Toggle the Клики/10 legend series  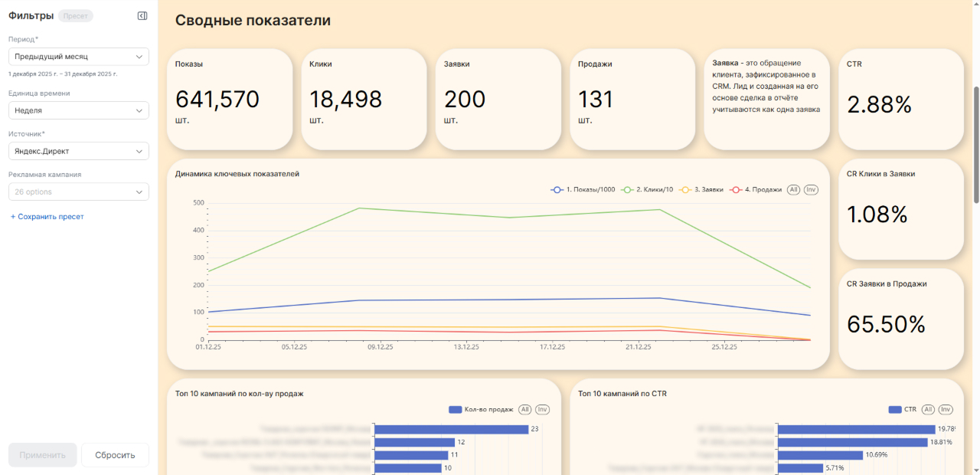point(647,189)
